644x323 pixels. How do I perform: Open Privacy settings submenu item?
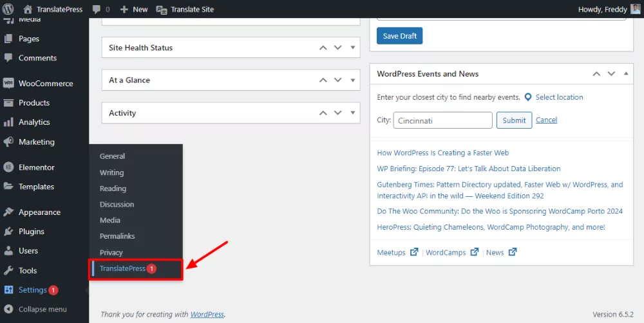[111, 252]
